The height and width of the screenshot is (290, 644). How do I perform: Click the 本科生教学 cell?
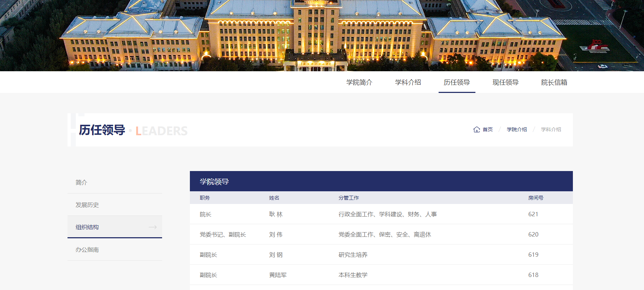point(353,275)
